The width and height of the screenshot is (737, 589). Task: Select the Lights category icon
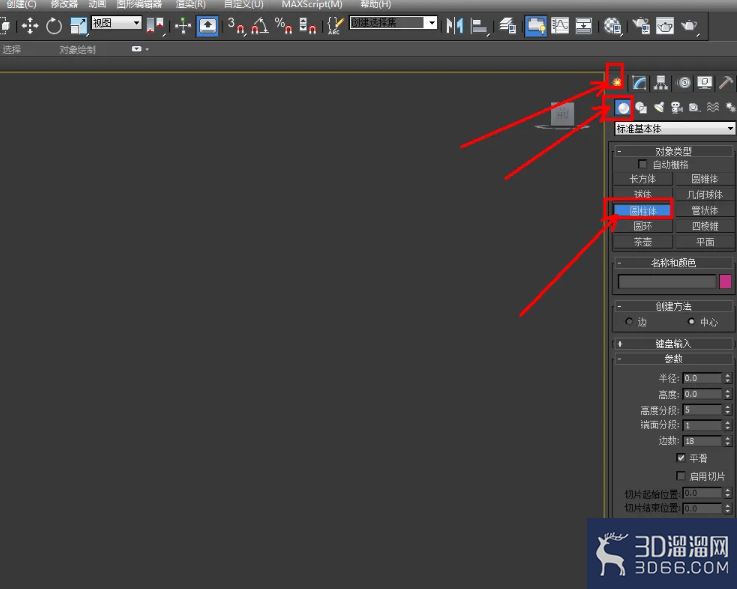point(659,108)
